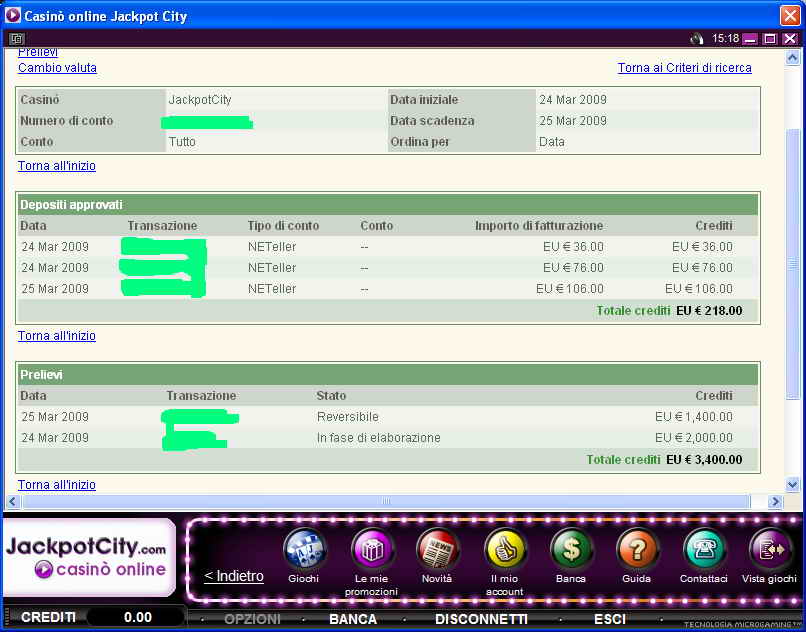Click the 15:18 clock in inner toolbar
The image size is (806, 632).
pyautogui.click(x=725, y=39)
